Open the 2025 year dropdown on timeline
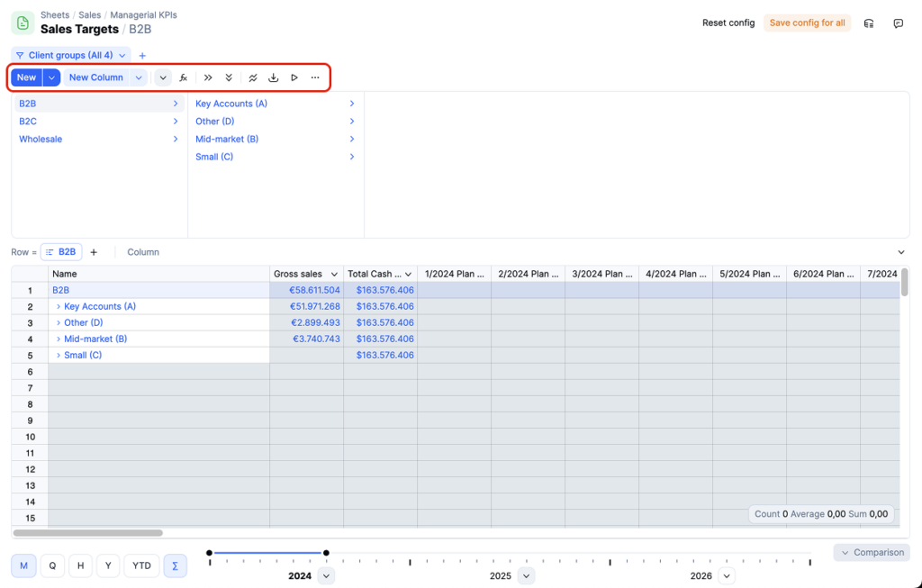The width and height of the screenshot is (922, 588). coord(526,575)
